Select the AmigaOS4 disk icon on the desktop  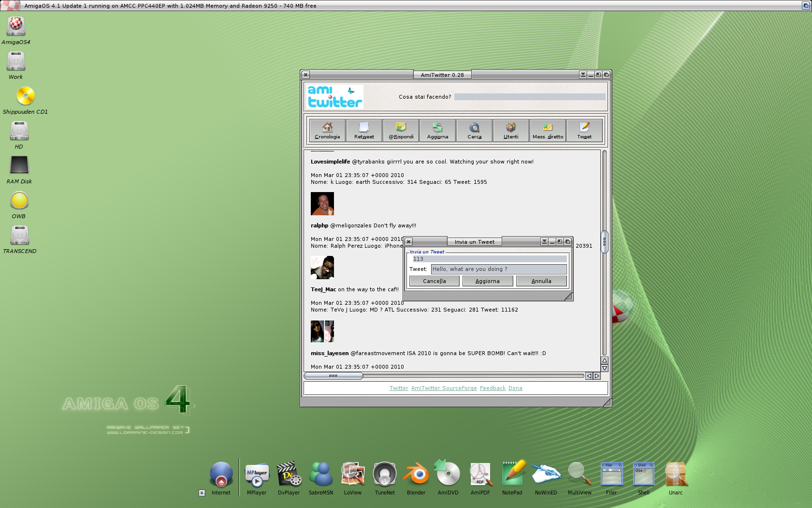[x=16, y=26]
